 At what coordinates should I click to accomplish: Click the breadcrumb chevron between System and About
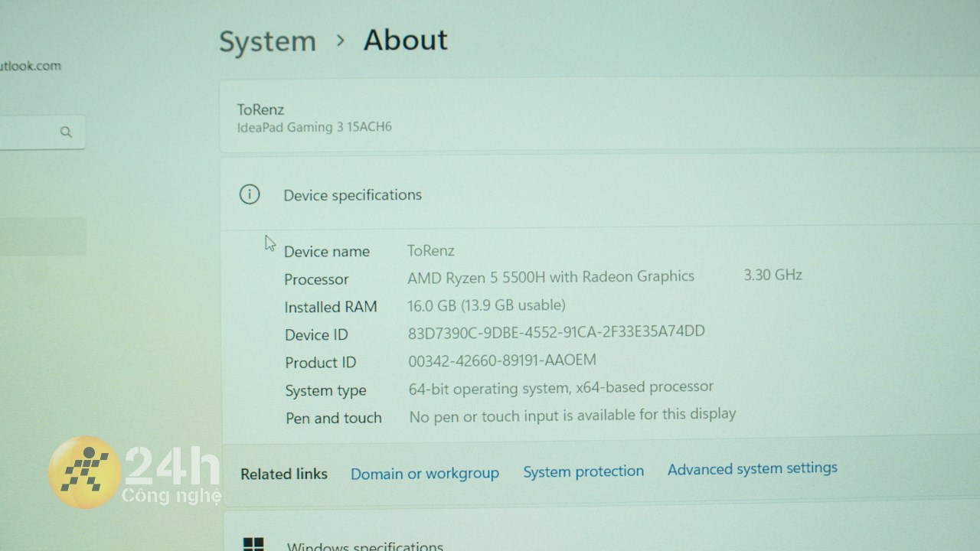click(x=341, y=41)
